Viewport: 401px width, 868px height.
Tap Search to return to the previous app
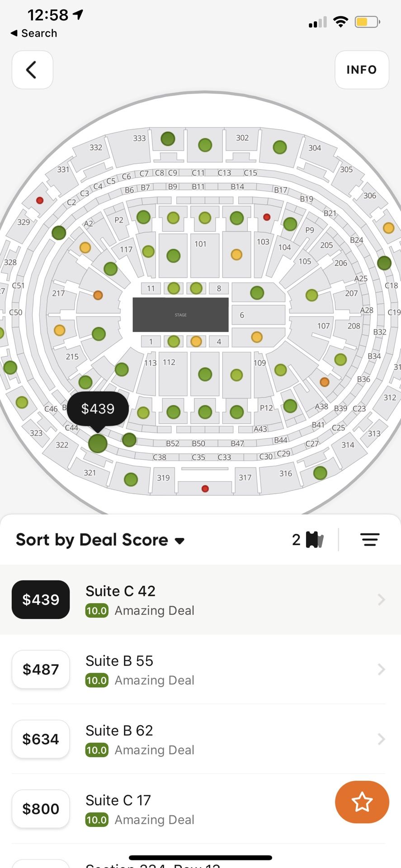click(33, 33)
